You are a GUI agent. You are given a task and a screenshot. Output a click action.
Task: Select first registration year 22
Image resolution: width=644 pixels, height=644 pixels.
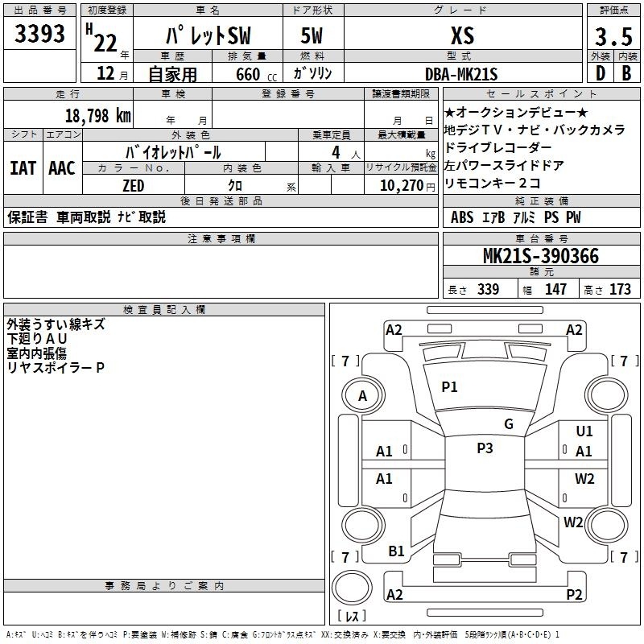tap(105, 43)
